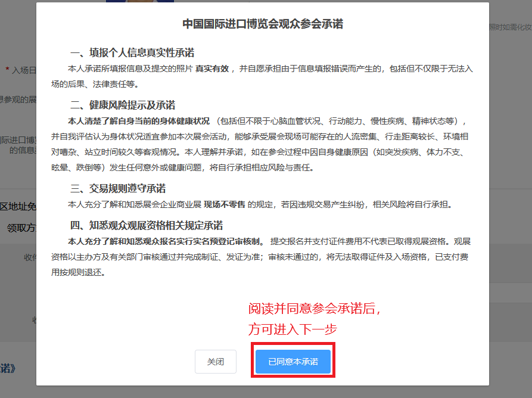This screenshot has width=532, height=398.
Task: Click bold sentence 本人清楚了解自身当前的身体健康状况
Action: (139, 121)
